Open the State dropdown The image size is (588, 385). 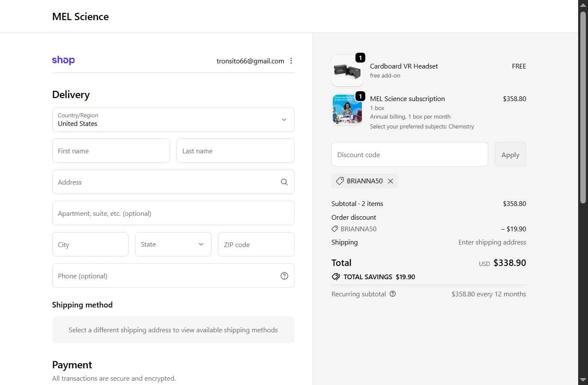(x=173, y=244)
